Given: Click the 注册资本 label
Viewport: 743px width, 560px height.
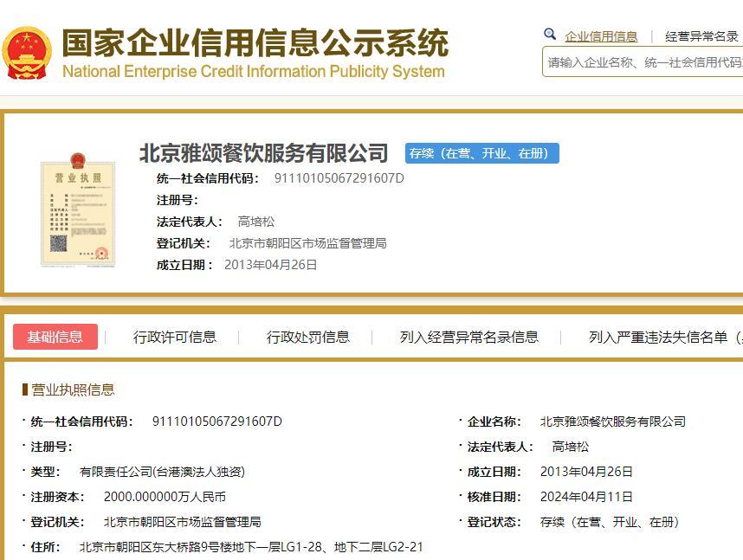Looking at the screenshot, I should (x=57, y=497).
